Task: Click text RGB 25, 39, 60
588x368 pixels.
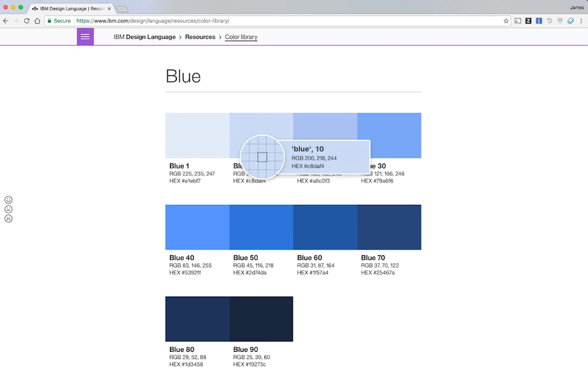Action: pyautogui.click(x=252, y=357)
